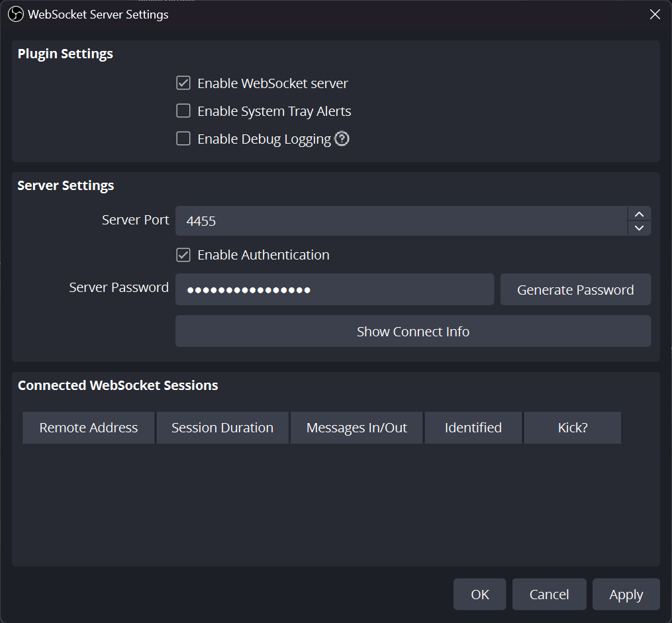Generate a new server password

(575, 289)
